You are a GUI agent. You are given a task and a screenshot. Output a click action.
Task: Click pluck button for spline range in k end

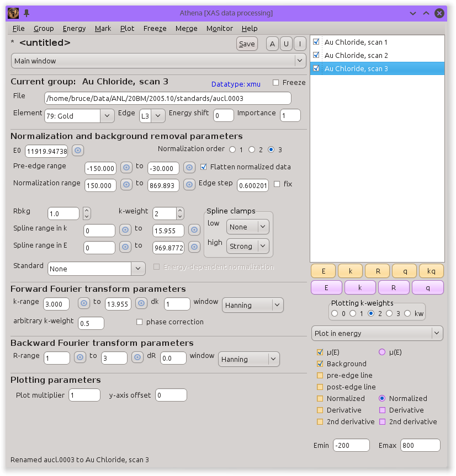pos(194,230)
